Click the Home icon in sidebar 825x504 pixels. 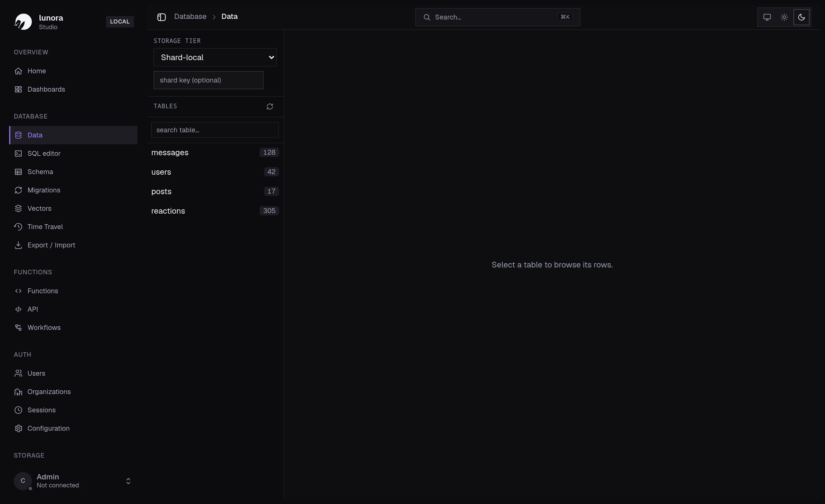pyautogui.click(x=18, y=71)
